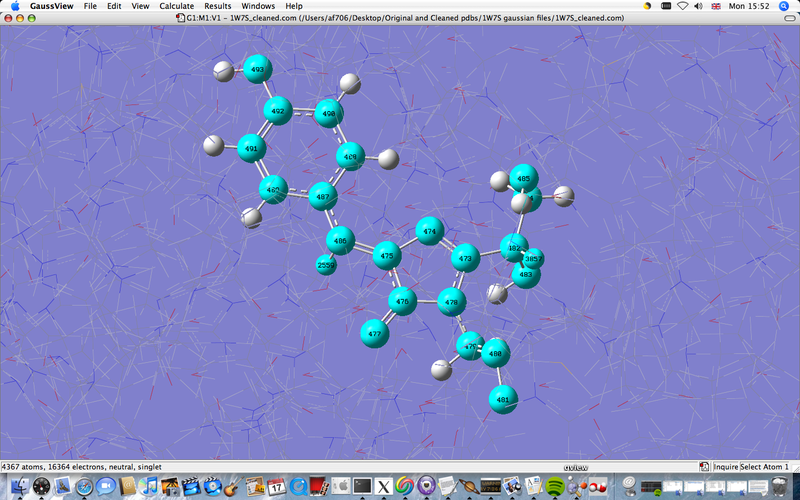Open the Edit menu
This screenshot has height=500, width=800.
[x=114, y=6]
